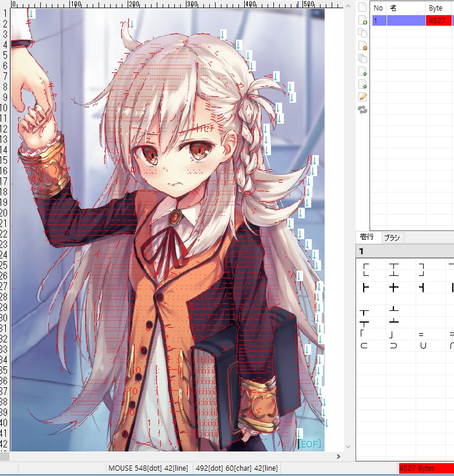Viewport: 454px width, 476px height.
Task: Delete the page with the red minus icon
Action: [x=363, y=45]
